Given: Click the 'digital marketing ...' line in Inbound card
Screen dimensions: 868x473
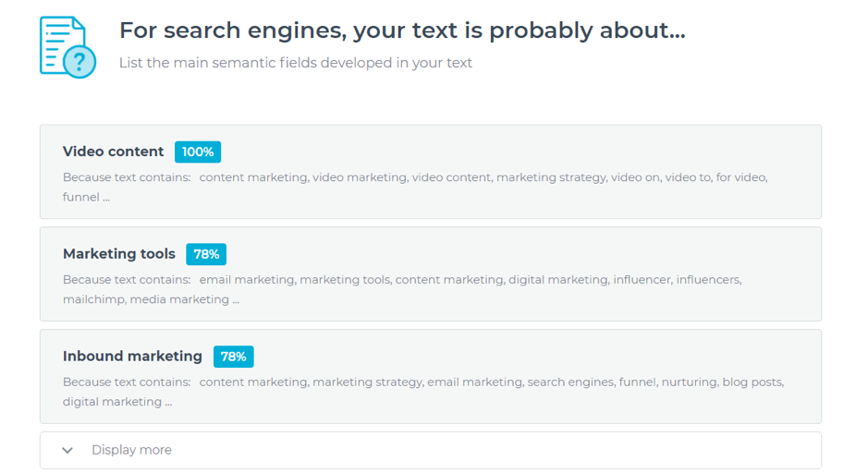Looking at the screenshot, I should pyautogui.click(x=117, y=402).
